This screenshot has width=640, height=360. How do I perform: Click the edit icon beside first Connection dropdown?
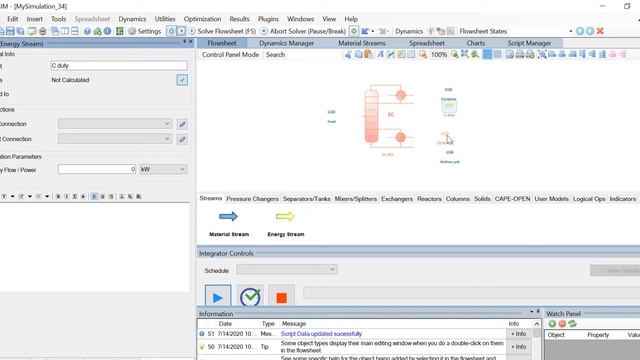coord(182,124)
